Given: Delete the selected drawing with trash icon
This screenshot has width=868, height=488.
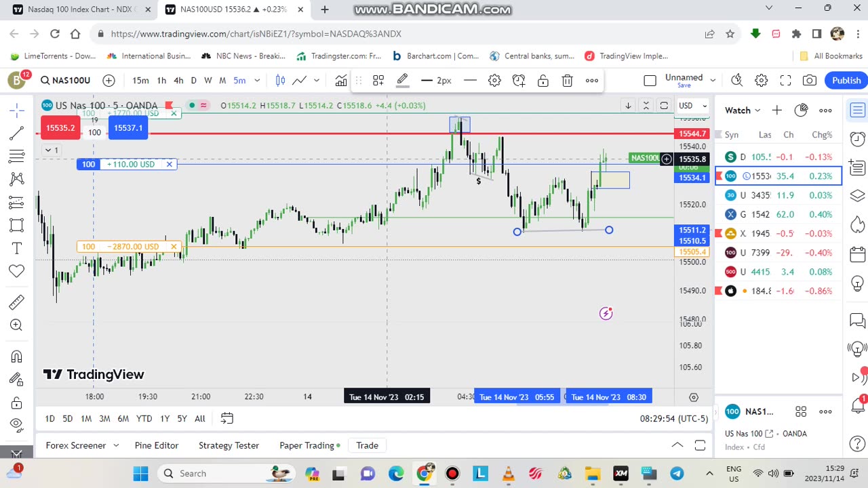Looking at the screenshot, I should point(568,81).
